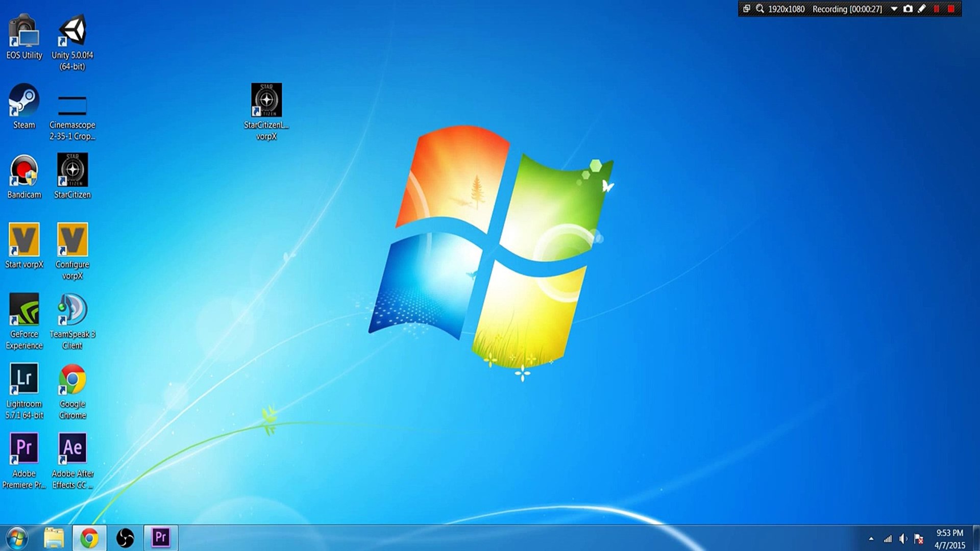
Task: Select the Lightroom 5.7.1 64-bit icon
Action: click(24, 392)
